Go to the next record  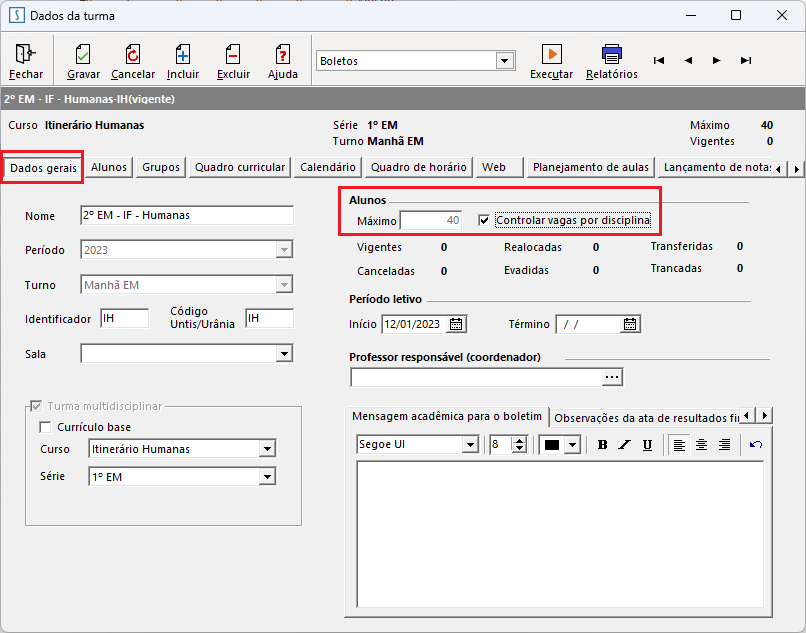717,61
